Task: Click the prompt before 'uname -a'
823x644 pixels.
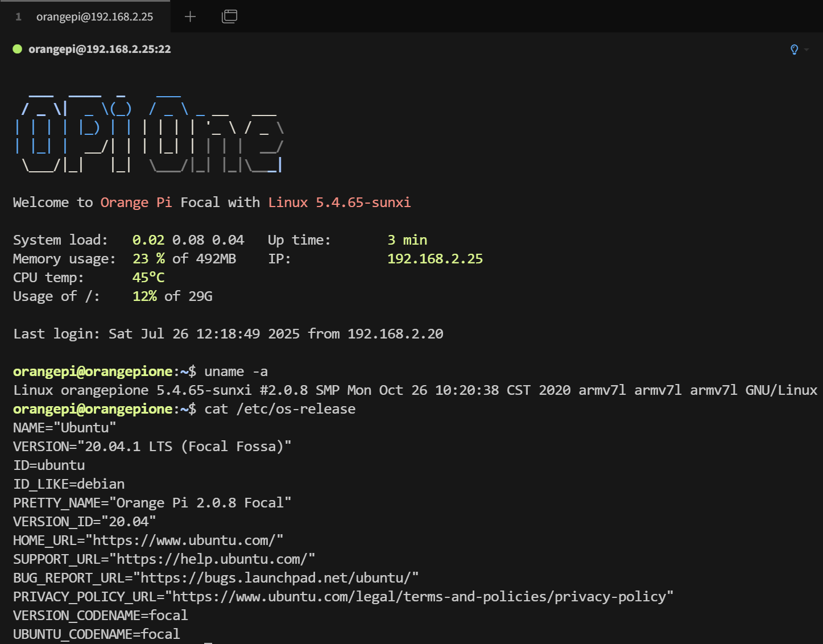Action: click(x=105, y=371)
